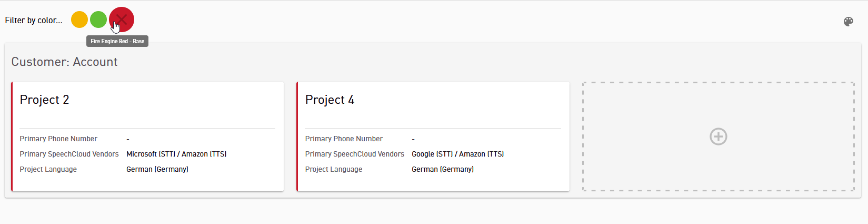This screenshot has height=224, width=868.
Task: Click Project 2 Primary SpeechCloud Vendors label
Action: pos(69,154)
